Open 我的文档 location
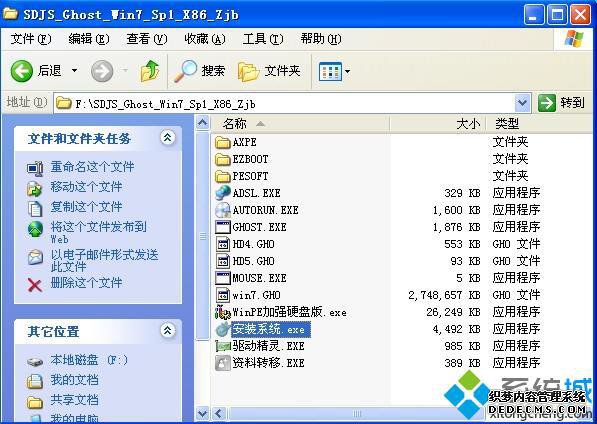 (x=74, y=380)
